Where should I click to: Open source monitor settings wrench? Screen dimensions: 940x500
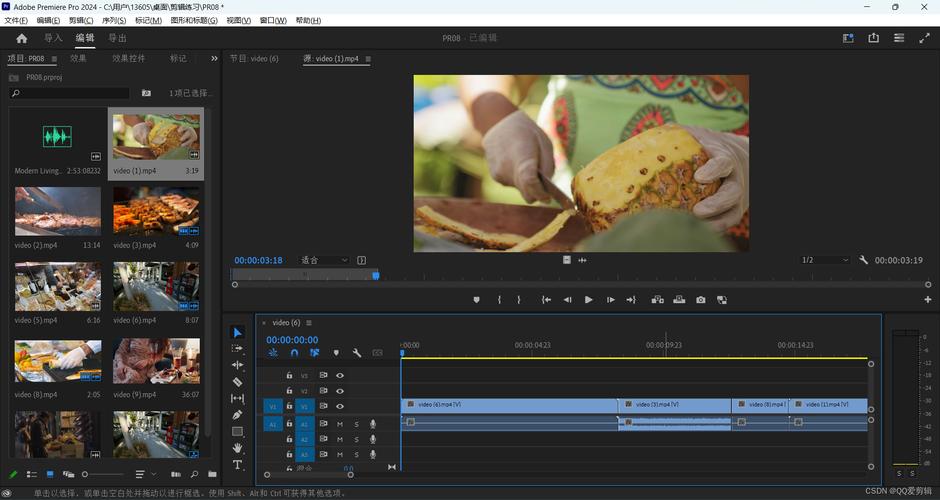point(863,260)
